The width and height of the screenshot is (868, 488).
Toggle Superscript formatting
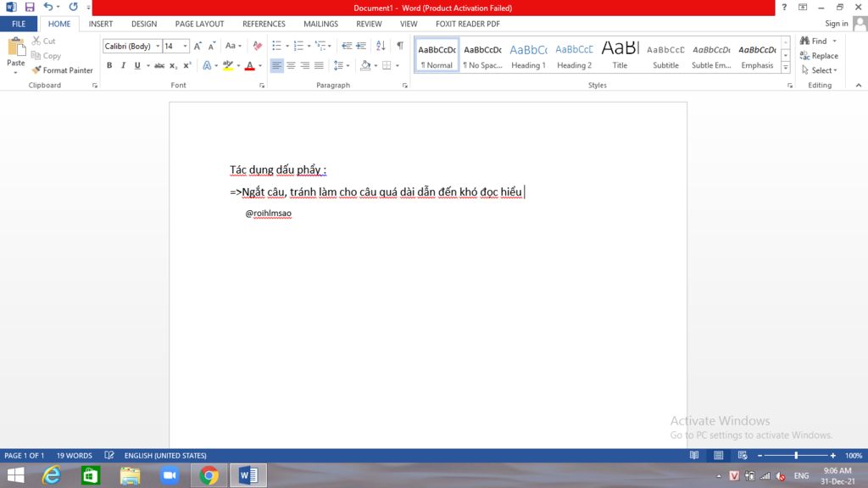(187, 65)
